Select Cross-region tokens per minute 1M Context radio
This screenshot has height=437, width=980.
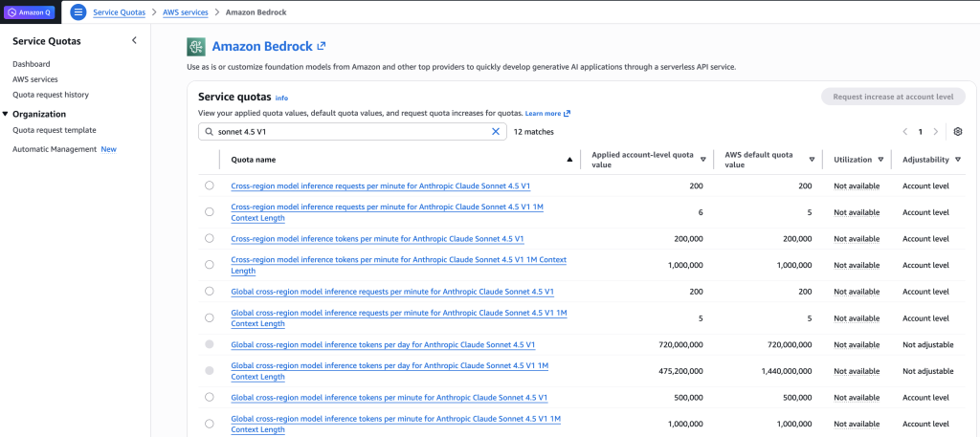pos(210,265)
